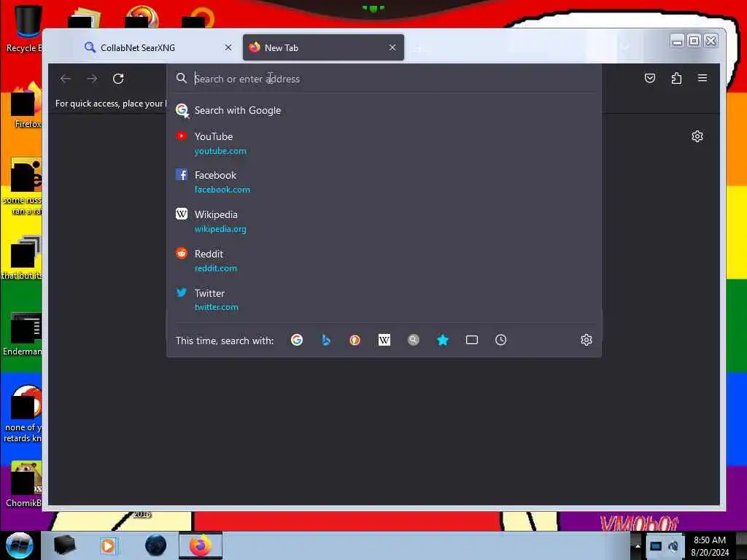Open the YouTube suggestion
The image size is (747, 560).
(x=384, y=144)
